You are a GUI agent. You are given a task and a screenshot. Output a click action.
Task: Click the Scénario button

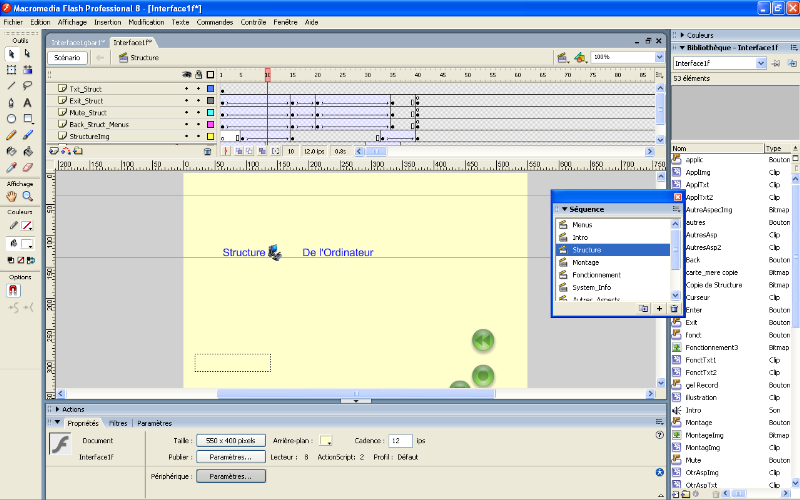[68, 58]
